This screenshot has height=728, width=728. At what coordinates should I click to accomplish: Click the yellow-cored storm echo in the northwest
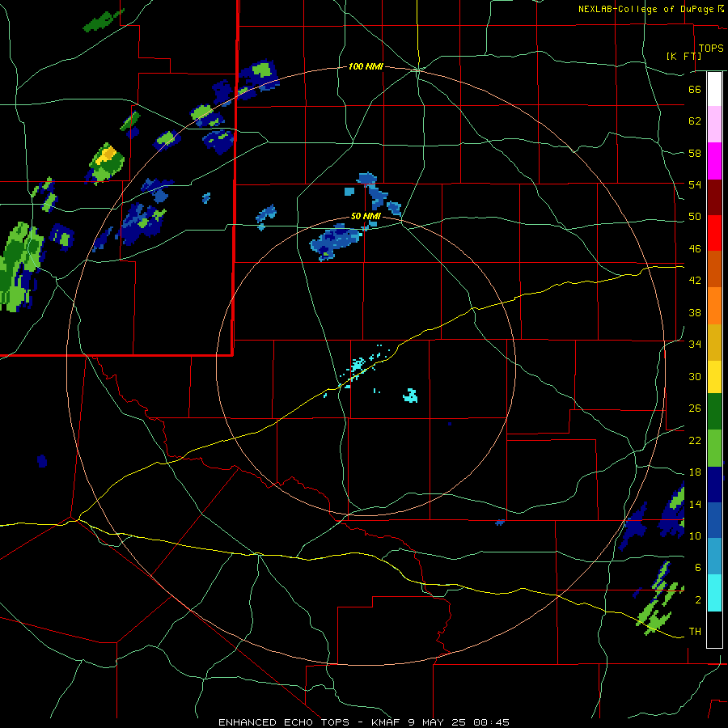[x=106, y=163]
